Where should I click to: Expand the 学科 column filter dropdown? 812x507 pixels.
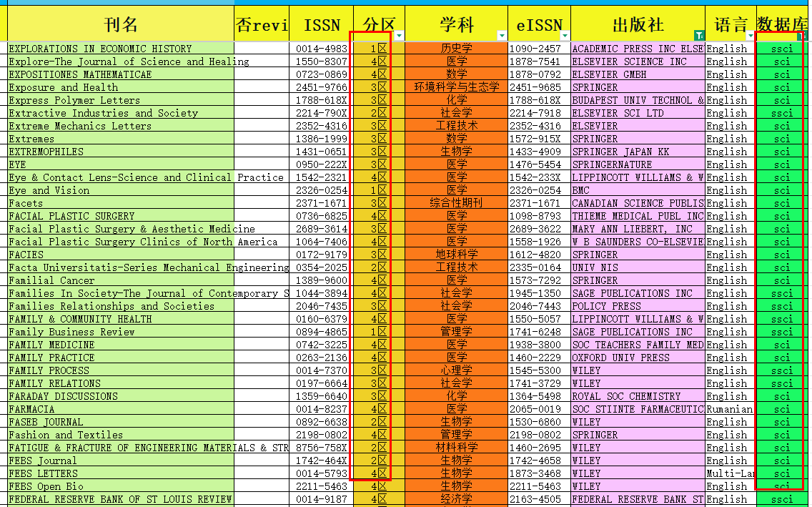(502, 35)
